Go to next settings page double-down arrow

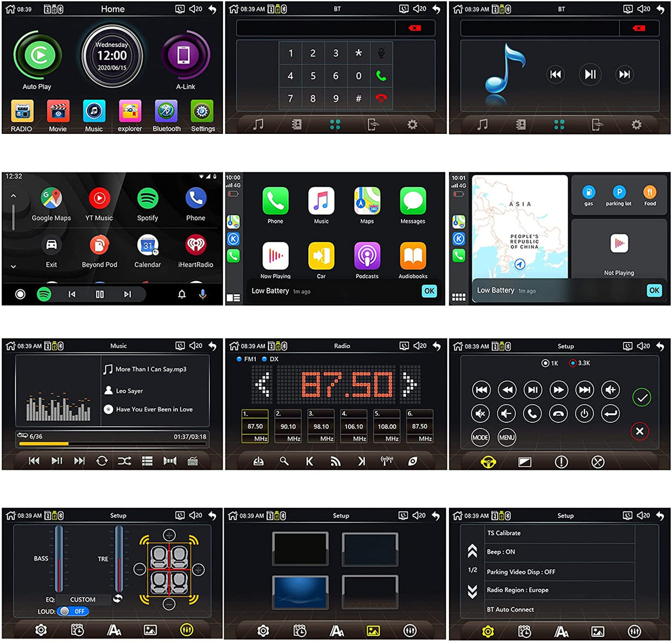pyautogui.click(x=472, y=592)
